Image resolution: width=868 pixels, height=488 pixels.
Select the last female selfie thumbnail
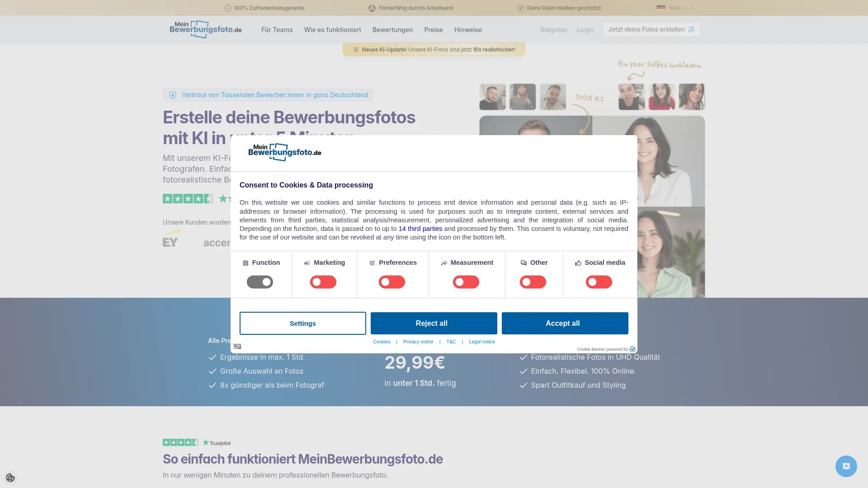[692, 97]
